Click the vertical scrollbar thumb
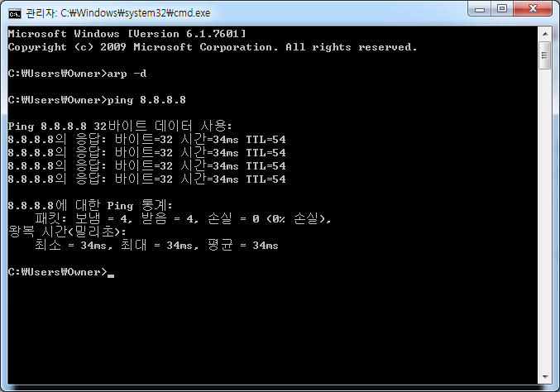560x392 pixels. point(545,55)
